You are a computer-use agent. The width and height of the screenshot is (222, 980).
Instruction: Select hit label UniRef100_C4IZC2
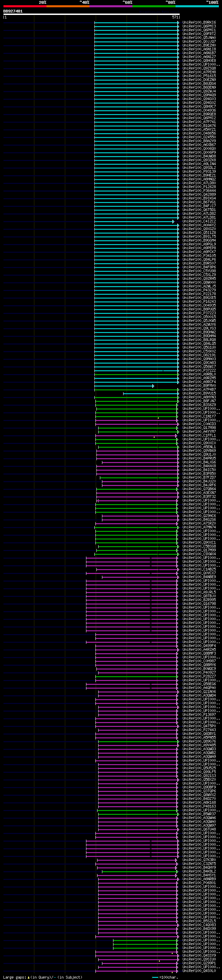pyautogui.click(x=199, y=221)
